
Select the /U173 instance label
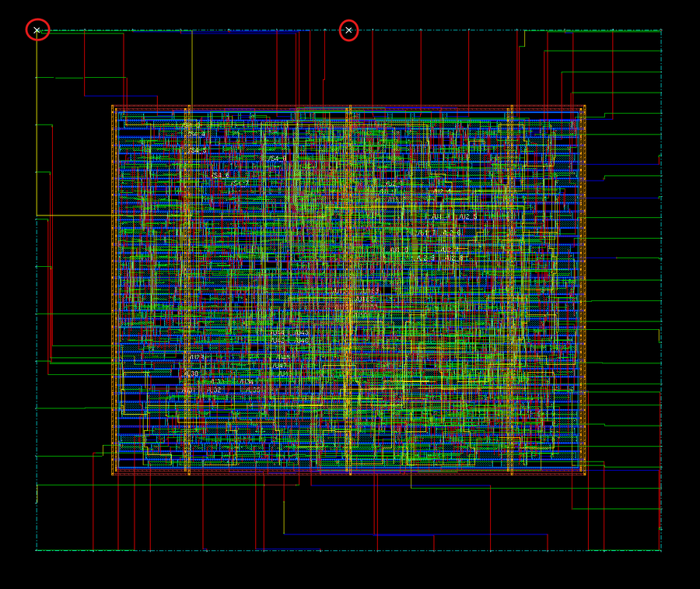pos(195,357)
